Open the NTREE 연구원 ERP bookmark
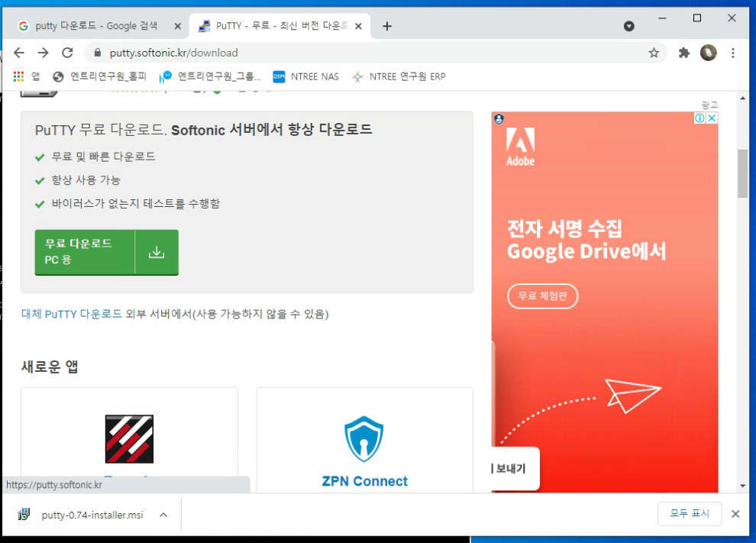Image resolution: width=756 pixels, height=543 pixels. 399,76
